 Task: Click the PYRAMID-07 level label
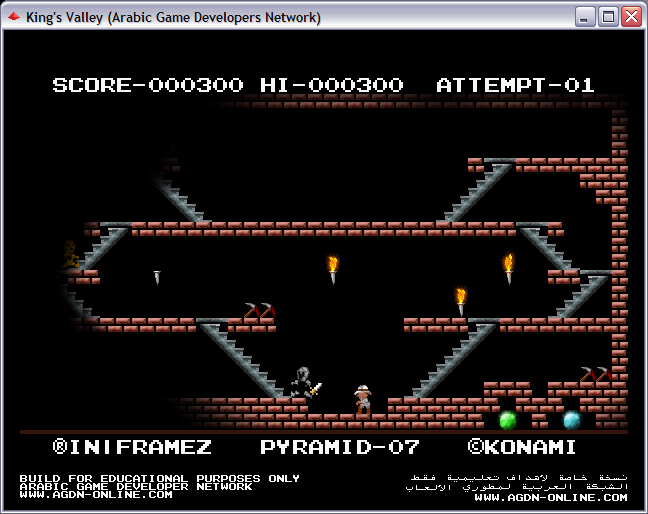[340, 447]
